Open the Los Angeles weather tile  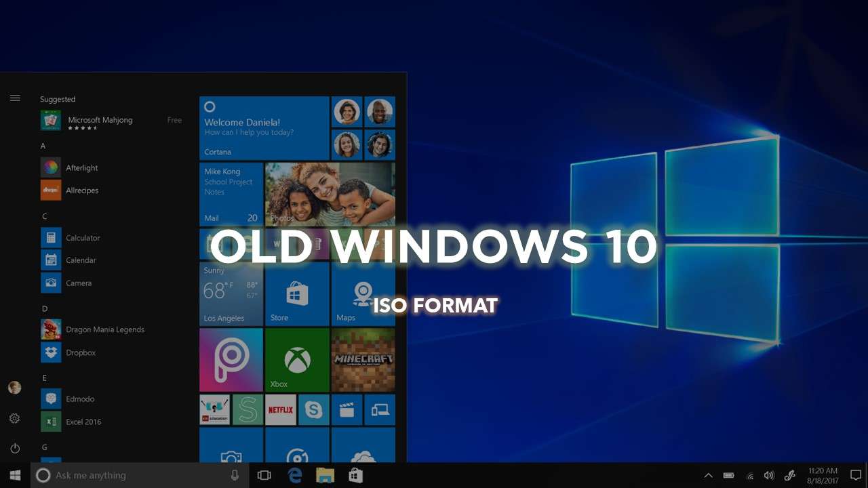click(x=231, y=293)
